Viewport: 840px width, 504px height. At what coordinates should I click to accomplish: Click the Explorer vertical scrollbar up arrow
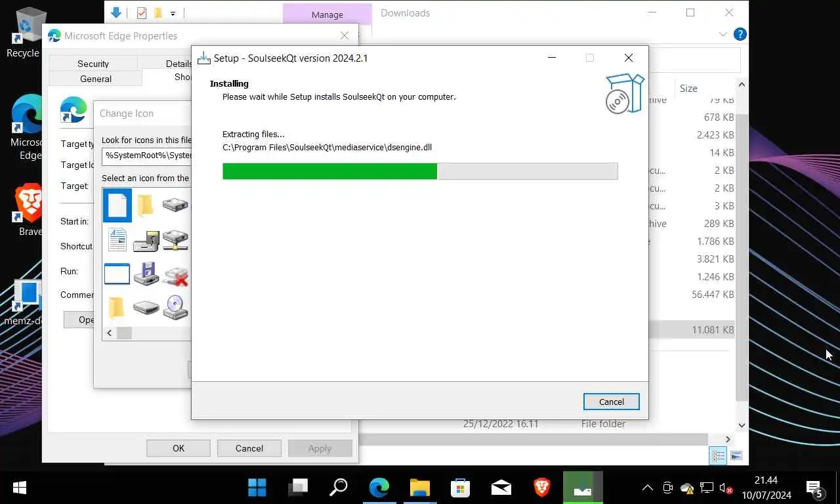742,85
